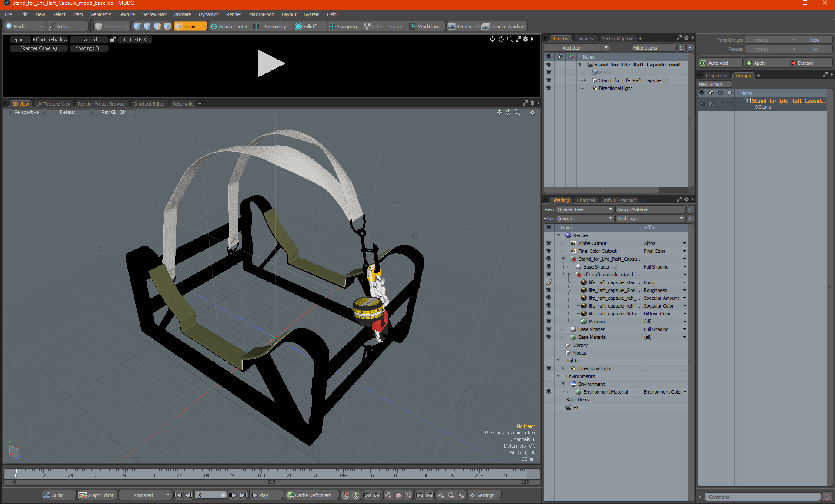
Task: Open the Geometry menu
Action: 100,14
